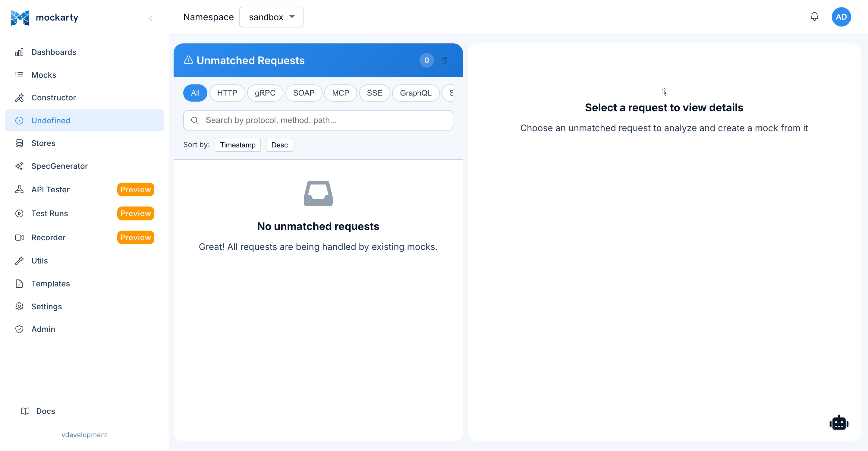Delete all unmatched requests with trash icon
Image resolution: width=868 pixels, height=451 pixels.
(x=445, y=60)
